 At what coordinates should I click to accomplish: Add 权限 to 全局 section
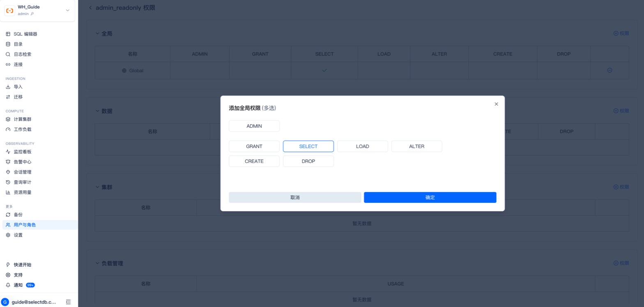(x=621, y=34)
